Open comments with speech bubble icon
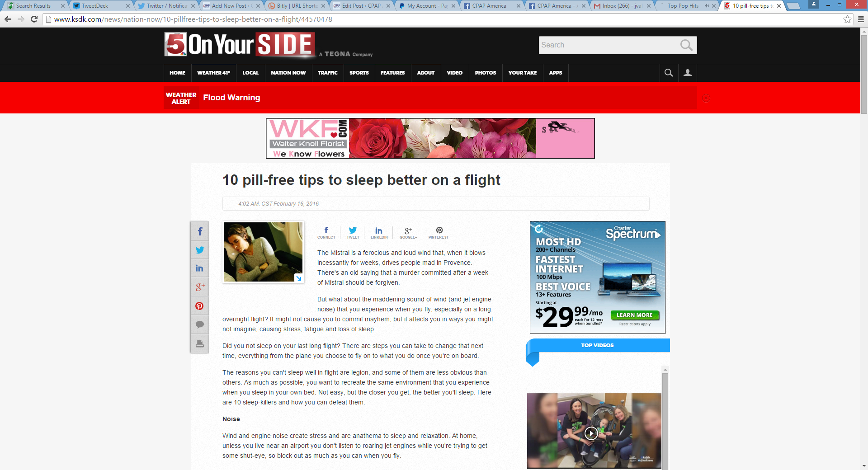The width and height of the screenshot is (868, 470). pyautogui.click(x=199, y=324)
